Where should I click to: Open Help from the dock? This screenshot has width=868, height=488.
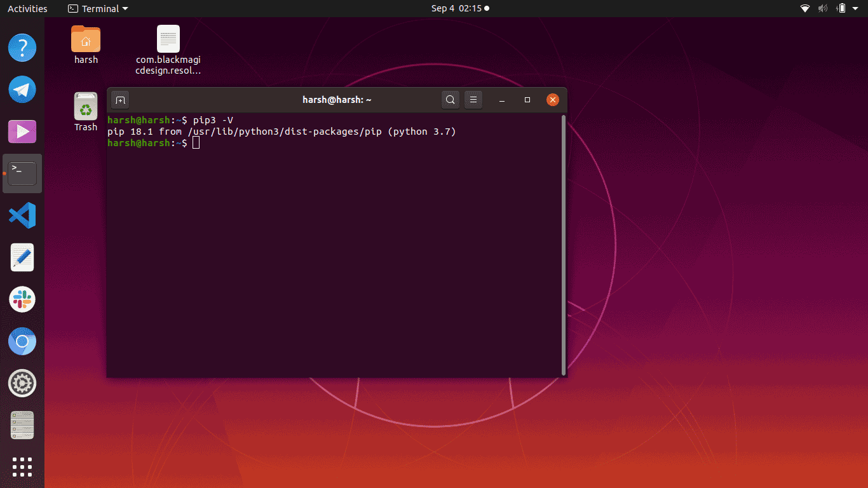[22, 48]
